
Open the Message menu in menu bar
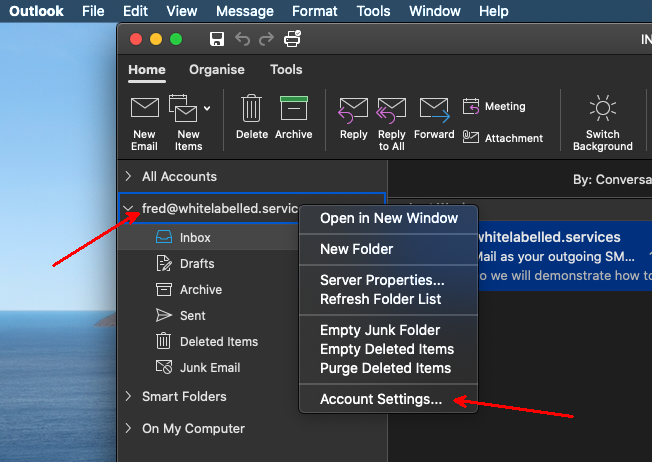tap(244, 11)
